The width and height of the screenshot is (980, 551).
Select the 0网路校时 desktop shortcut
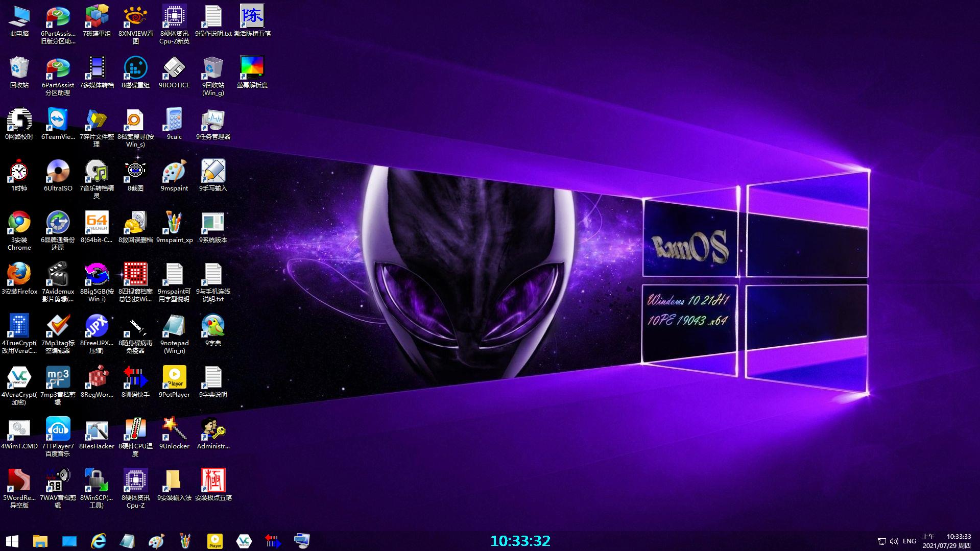click(x=19, y=125)
